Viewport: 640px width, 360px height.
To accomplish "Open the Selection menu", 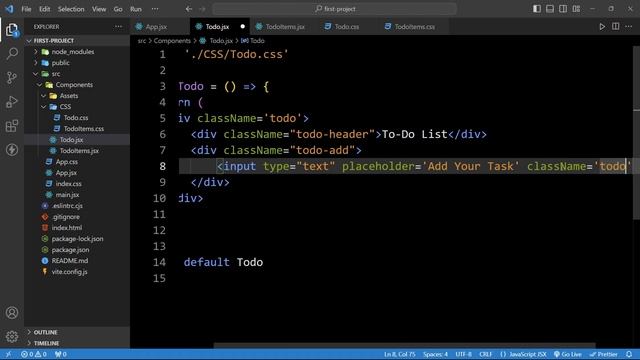I will (71, 9).
